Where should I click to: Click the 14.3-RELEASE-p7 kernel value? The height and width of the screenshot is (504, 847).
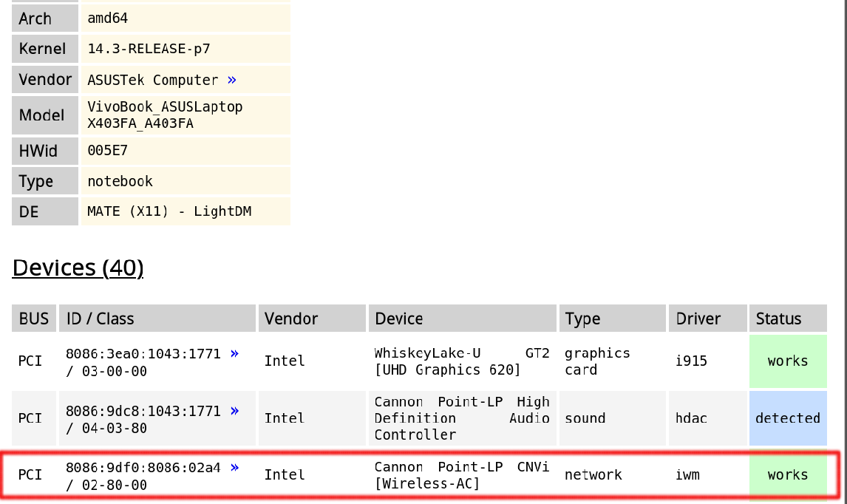tap(149, 49)
